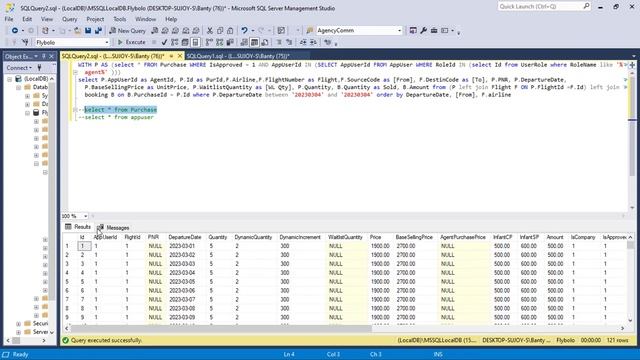The width and height of the screenshot is (640, 360).
Task: Open the wrench Properties Window icon
Action: point(424,31)
